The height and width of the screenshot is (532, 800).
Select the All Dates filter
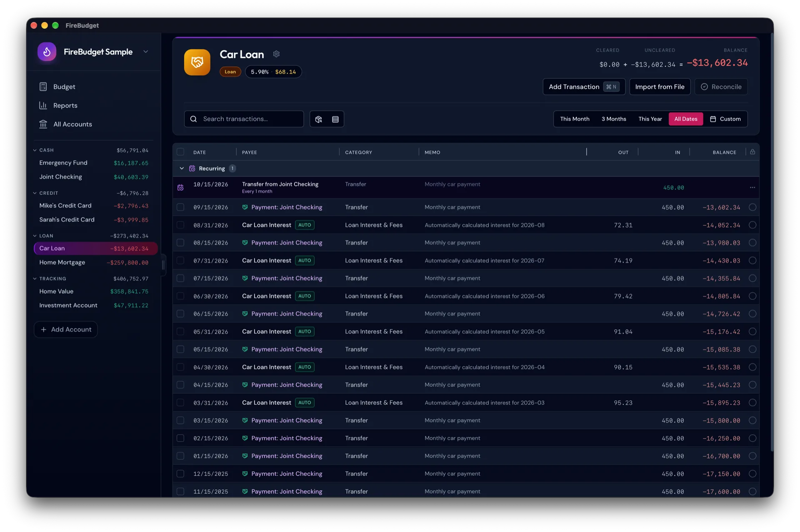click(x=686, y=119)
